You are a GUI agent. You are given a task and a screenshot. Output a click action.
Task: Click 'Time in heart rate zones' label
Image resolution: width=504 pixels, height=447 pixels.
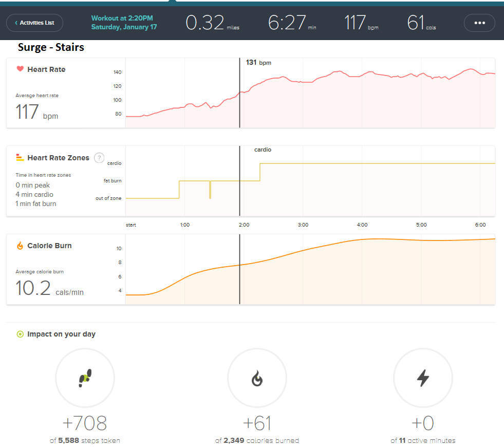tap(43, 175)
